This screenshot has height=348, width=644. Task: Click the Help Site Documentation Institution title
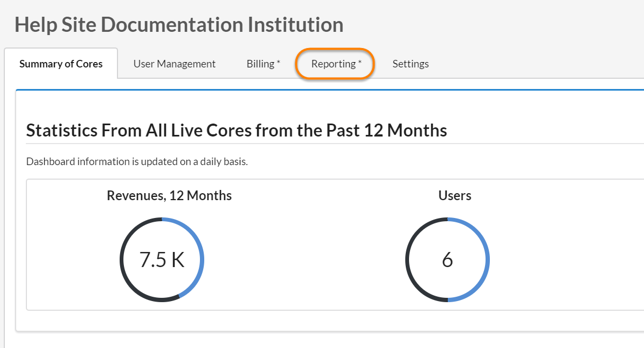[179, 25]
